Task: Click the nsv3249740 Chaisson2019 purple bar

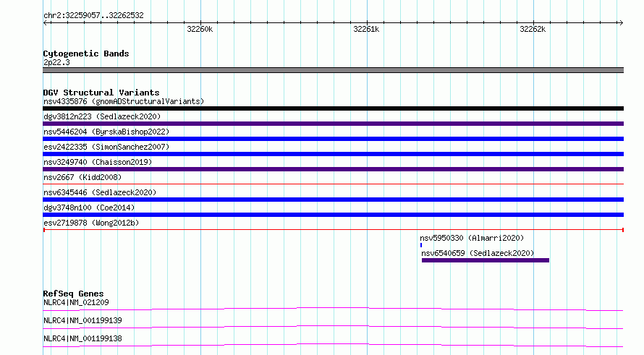Action: tap(333, 169)
